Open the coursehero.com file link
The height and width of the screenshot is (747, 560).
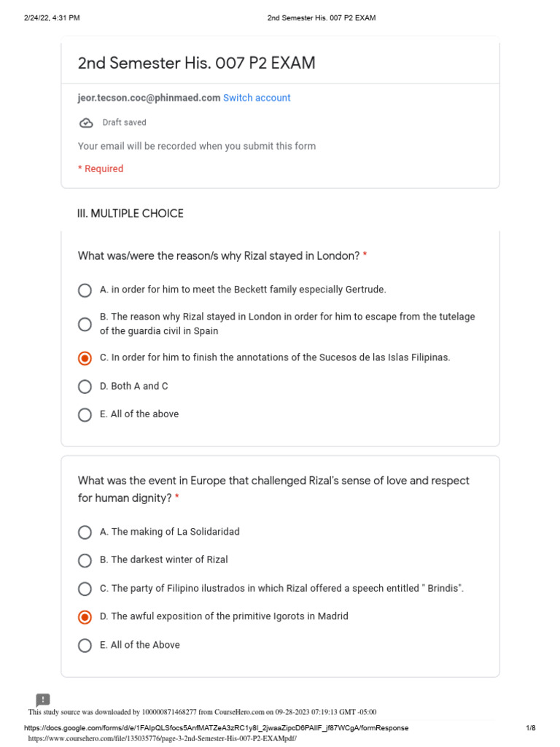pos(162,738)
